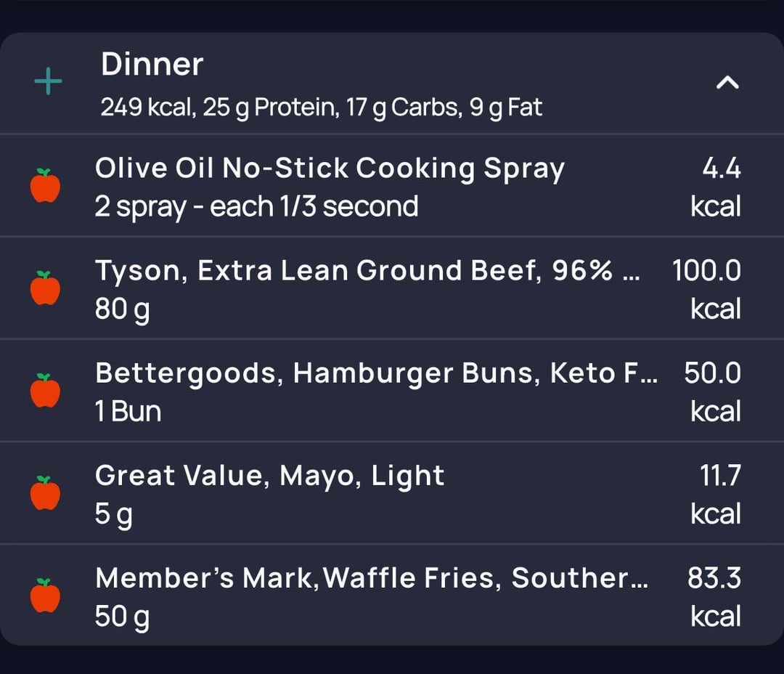The height and width of the screenshot is (674, 784).
Task: Tap apple icon beside Great Value Mayo
Action: [x=45, y=493]
